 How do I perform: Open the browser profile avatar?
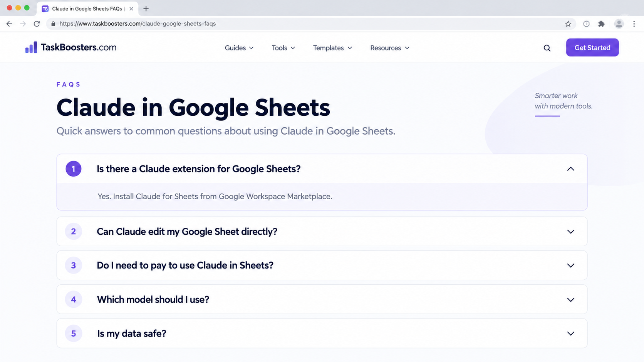[619, 24]
